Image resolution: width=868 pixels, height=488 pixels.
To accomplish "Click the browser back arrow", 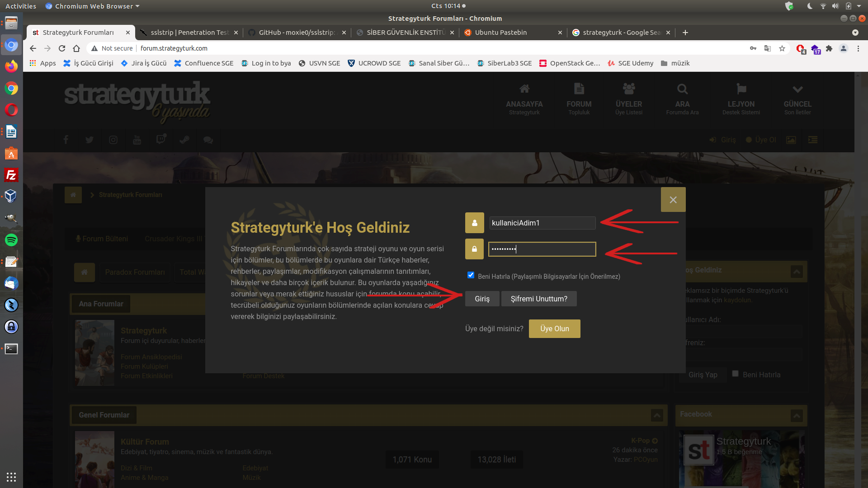I will coord(33,48).
